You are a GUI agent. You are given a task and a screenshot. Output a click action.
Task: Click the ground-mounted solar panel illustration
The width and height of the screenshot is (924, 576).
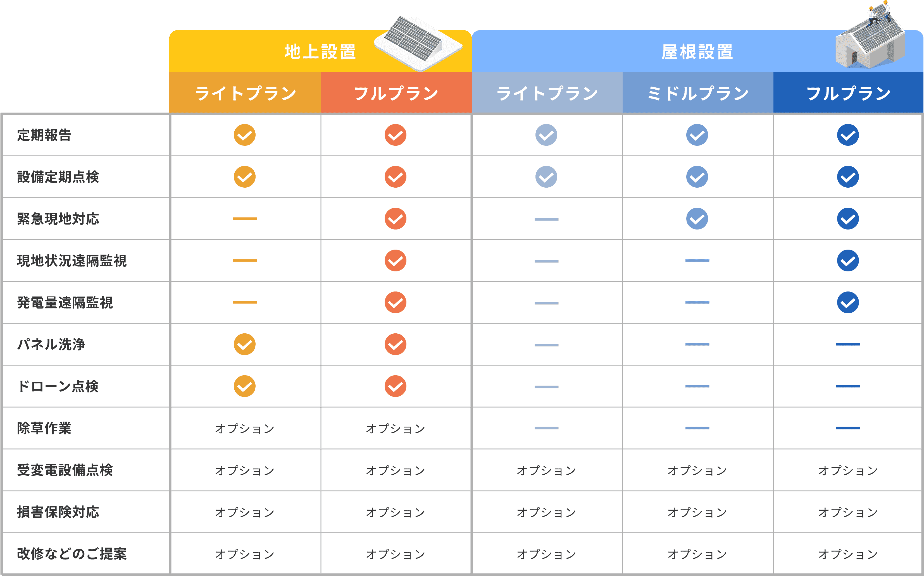click(x=418, y=43)
